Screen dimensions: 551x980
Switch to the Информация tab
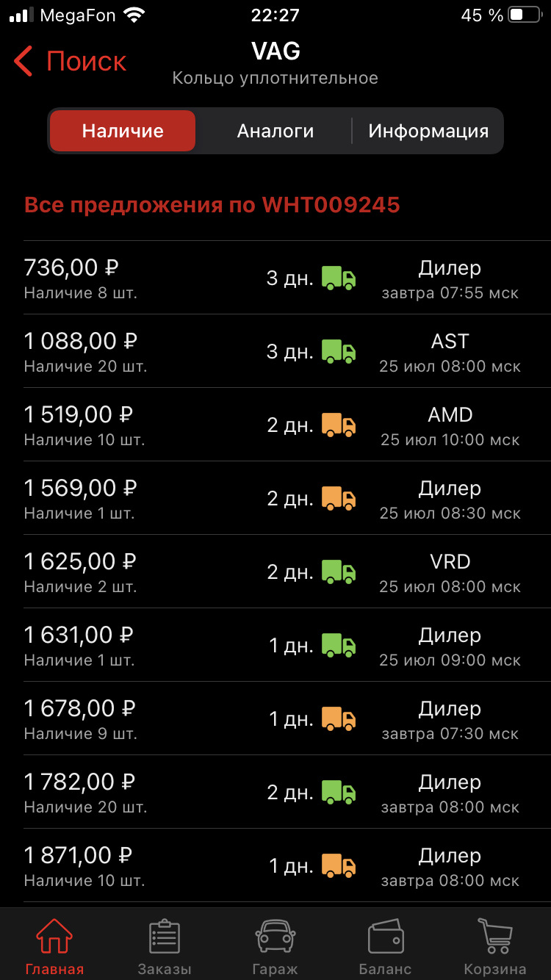[x=428, y=131]
